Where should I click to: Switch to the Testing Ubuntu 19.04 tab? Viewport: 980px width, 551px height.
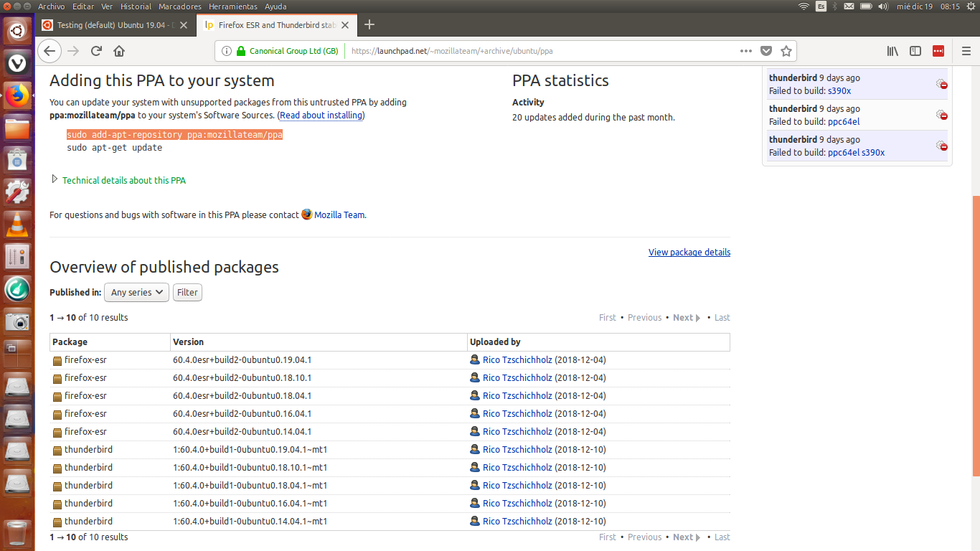pos(115,25)
